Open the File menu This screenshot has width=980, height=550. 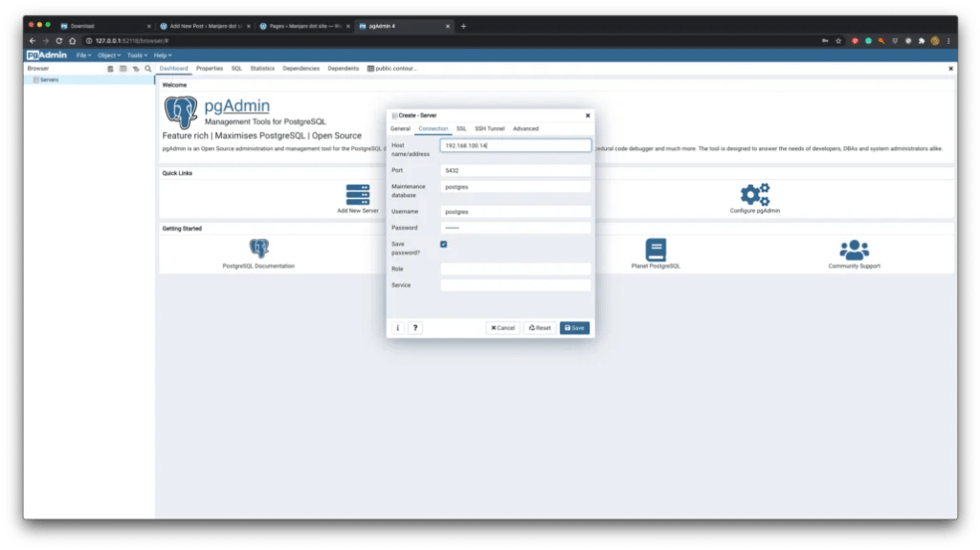pyautogui.click(x=83, y=55)
